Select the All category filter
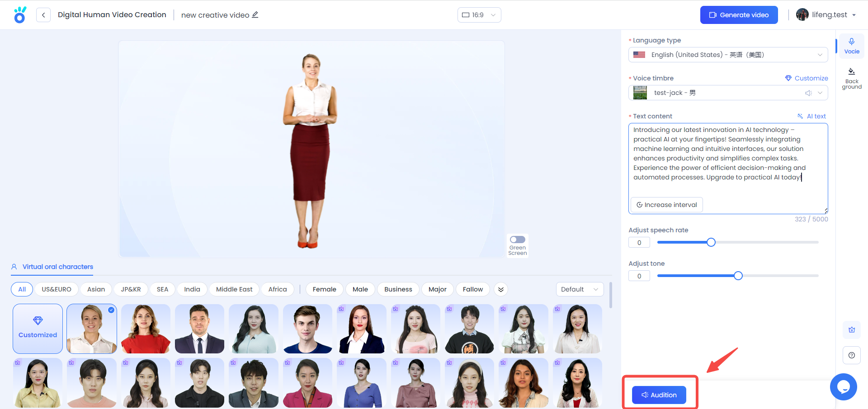Image resolution: width=868 pixels, height=409 pixels. point(22,289)
